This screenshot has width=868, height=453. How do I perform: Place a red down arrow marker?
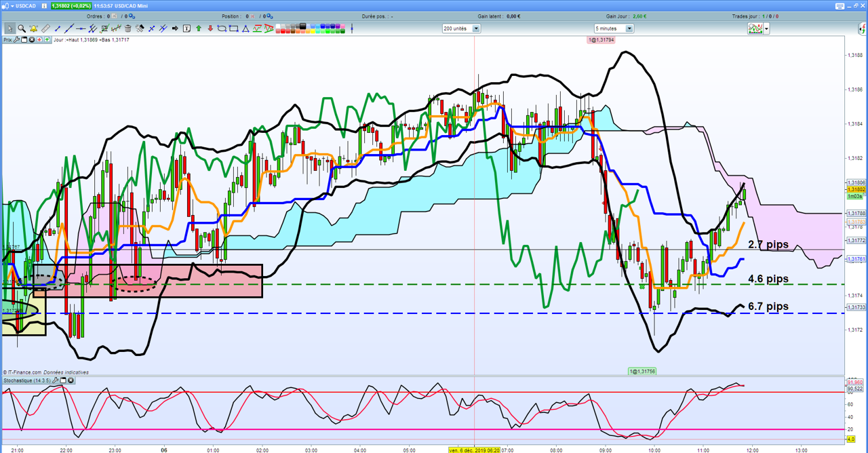(x=210, y=28)
